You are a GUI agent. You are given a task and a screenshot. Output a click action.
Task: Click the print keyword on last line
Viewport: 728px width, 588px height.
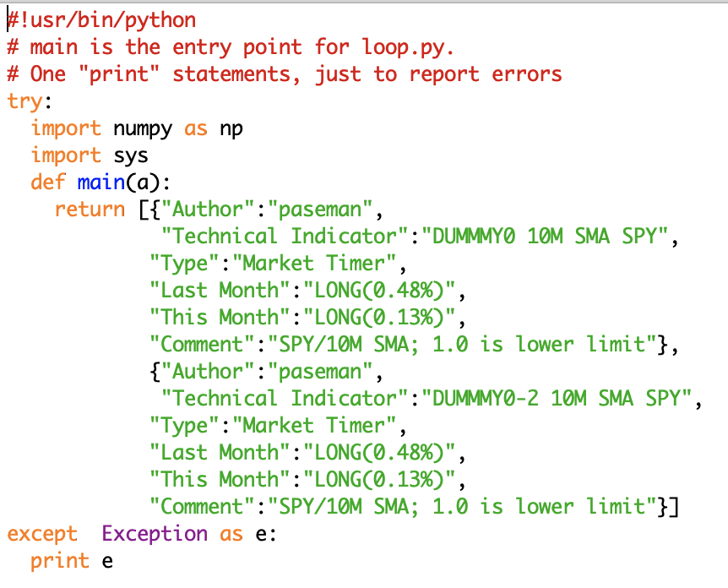pyautogui.click(x=59, y=561)
